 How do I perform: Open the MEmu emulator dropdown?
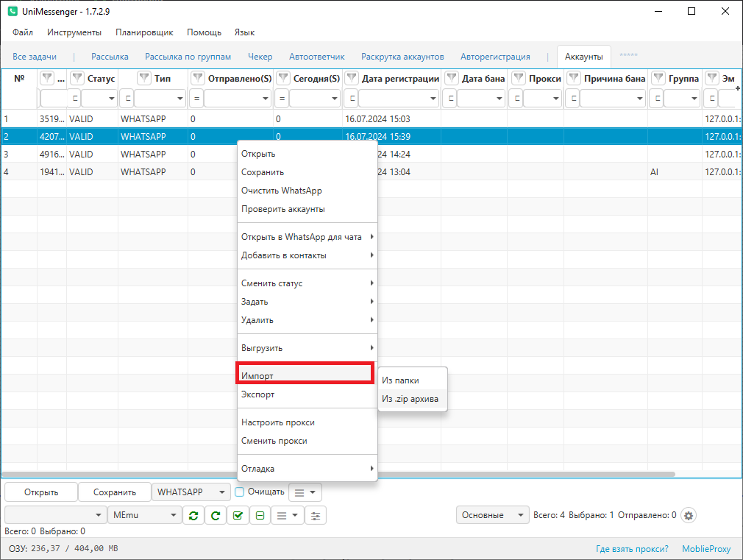pos(144,516)
